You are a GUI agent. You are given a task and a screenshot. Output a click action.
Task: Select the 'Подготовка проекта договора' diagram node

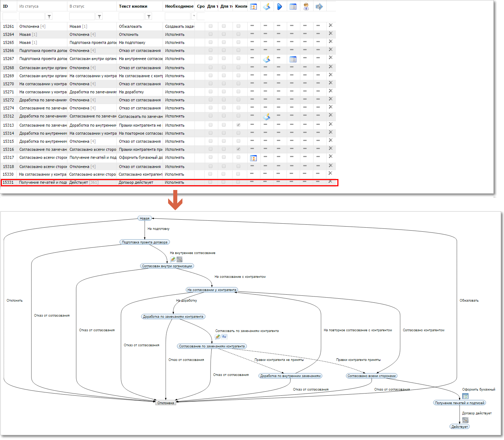tap(145, 242)
